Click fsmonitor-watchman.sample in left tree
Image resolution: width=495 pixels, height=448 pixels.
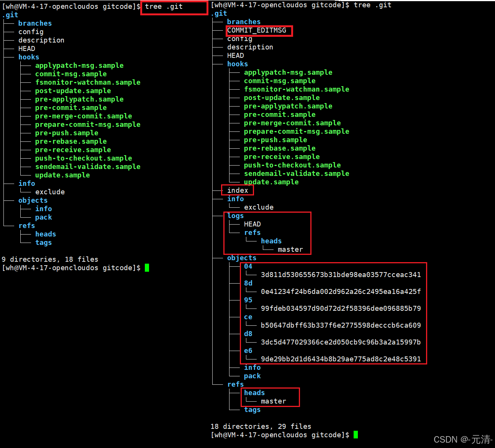88,82
